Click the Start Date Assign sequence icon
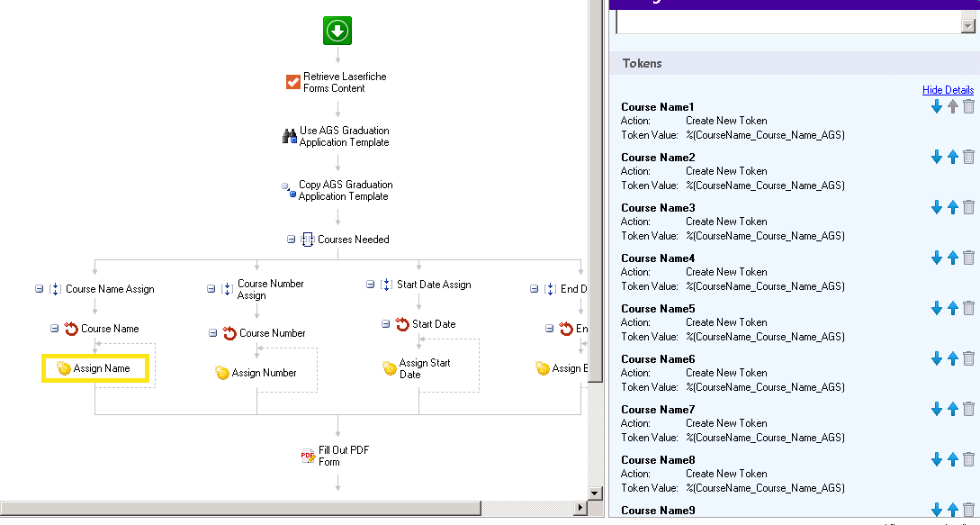980x525 pixels. [386, 285]
